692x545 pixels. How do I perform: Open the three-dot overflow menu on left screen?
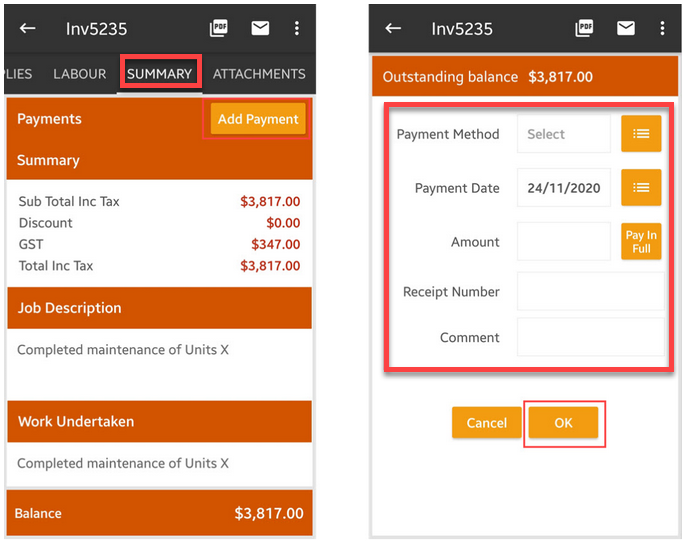coord(297,28)
